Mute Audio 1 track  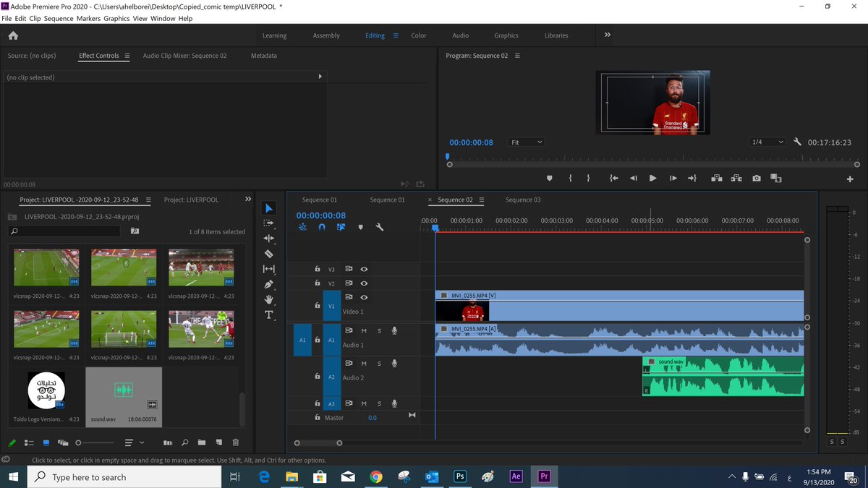point(364,331)
